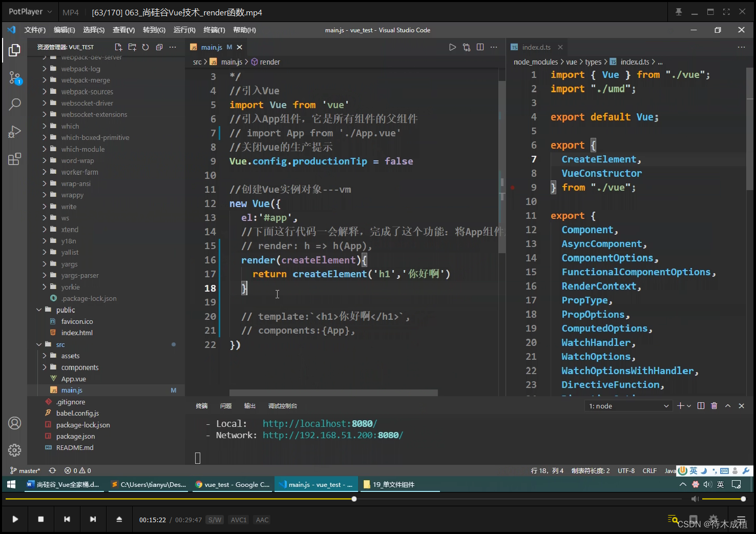Open the Manage gear in activity bar
Viewport: 756px width, 534px height.
click(x=14, y=450)
